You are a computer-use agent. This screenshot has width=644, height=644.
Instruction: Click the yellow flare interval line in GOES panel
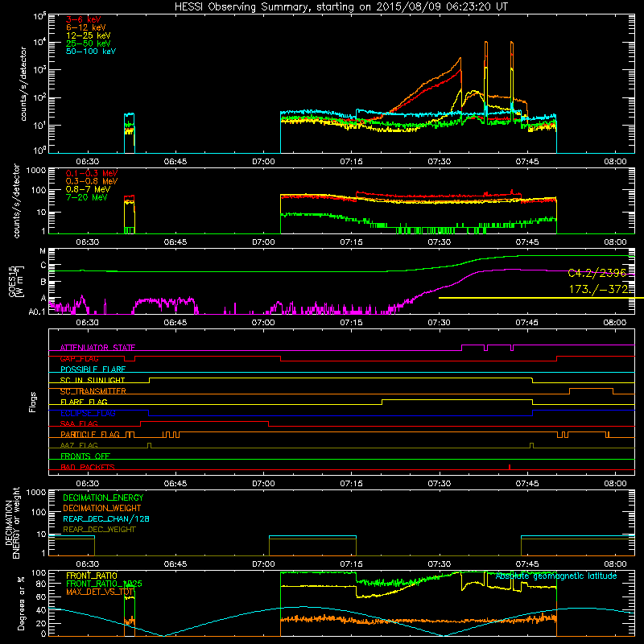pos(541,298)
